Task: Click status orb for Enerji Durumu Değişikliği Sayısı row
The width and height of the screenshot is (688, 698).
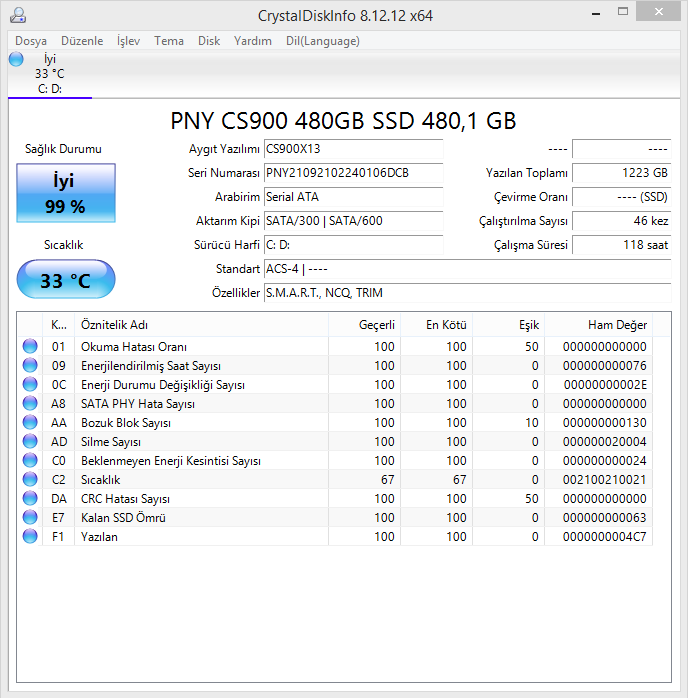Action: [30, 384]
